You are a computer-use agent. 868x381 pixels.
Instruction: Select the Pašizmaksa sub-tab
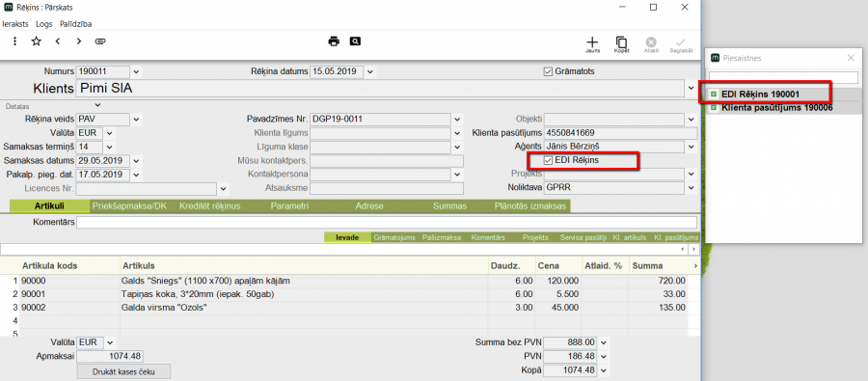[x=442, y=237]
